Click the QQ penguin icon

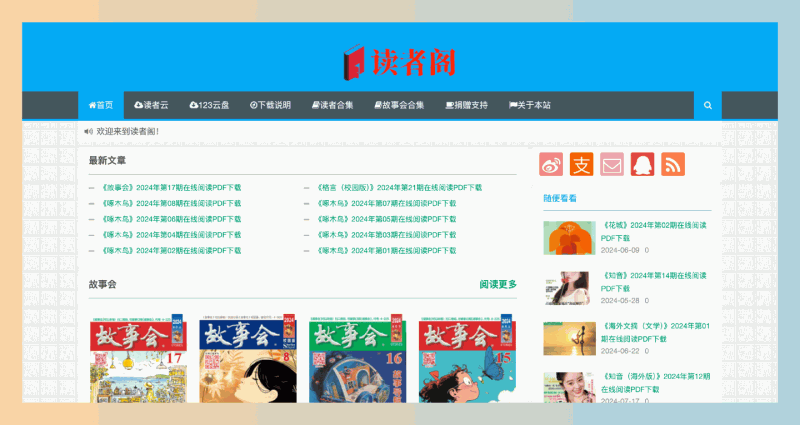tap(642, 164)
